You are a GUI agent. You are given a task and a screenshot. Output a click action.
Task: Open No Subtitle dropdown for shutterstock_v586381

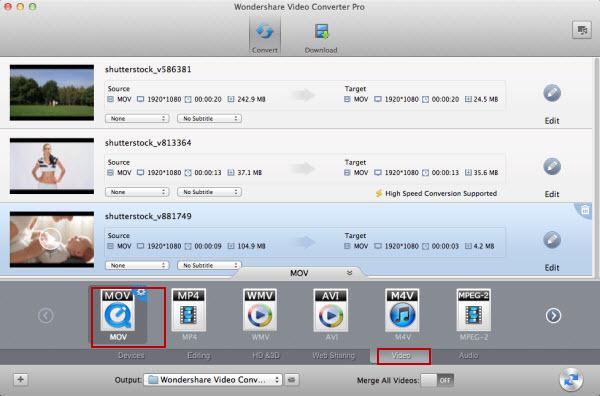point(209,119)
